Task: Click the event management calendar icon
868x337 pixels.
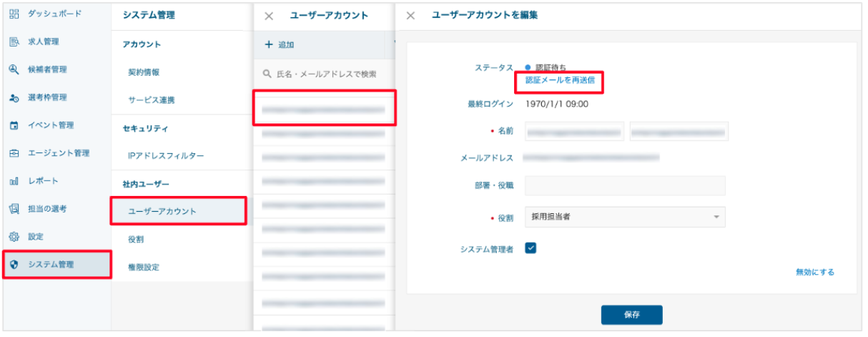Action: click(x=14, y=125)
